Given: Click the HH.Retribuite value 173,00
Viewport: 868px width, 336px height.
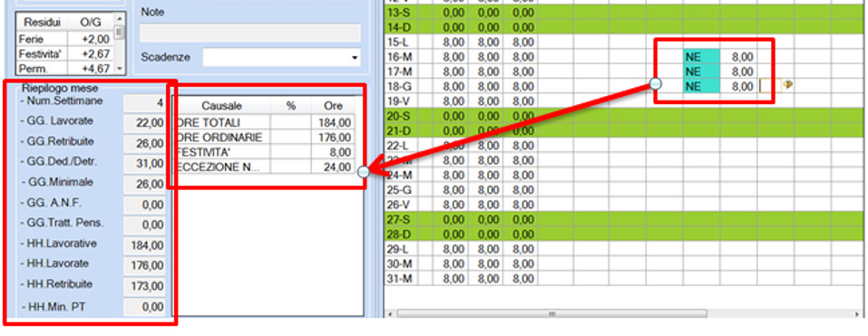Looking at the screenshot, I should pyautogui.click(x=144, y=286).
